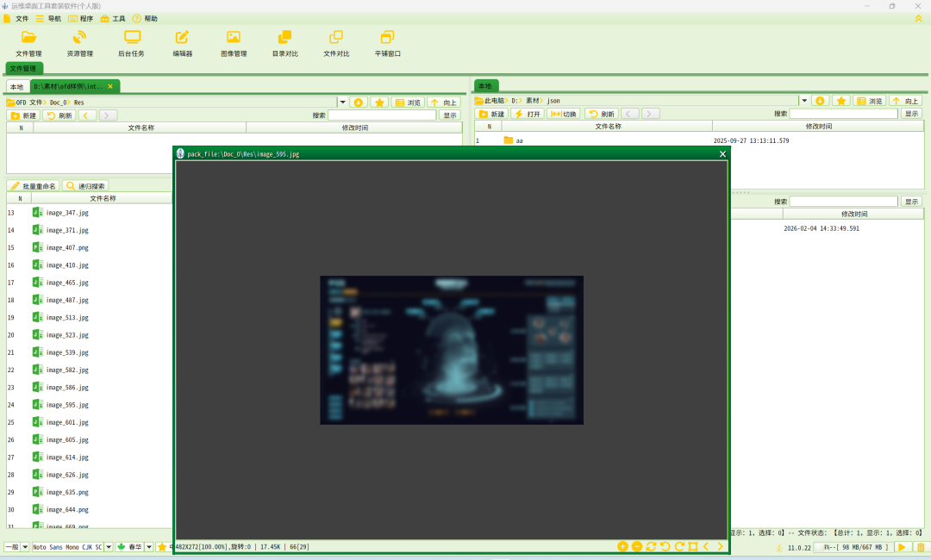Expand the left pane path history dropdown
The image size is (931, 560).
(x=342, y=102)
